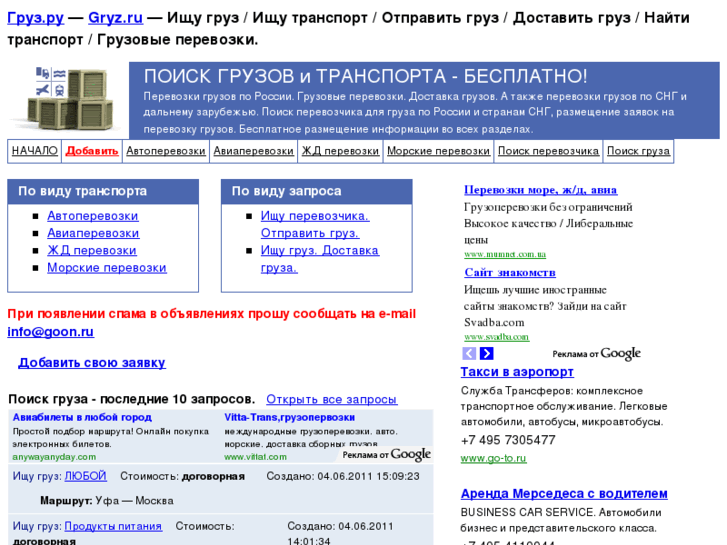
Task: Select the red Добавить menu item
Action: click(92, 151)
